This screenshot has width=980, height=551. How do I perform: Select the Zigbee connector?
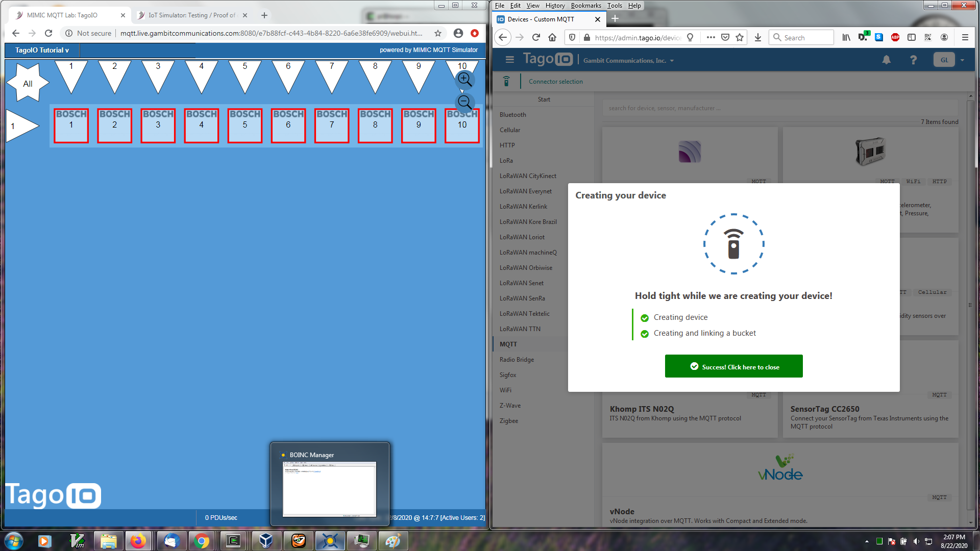point(508,421)
